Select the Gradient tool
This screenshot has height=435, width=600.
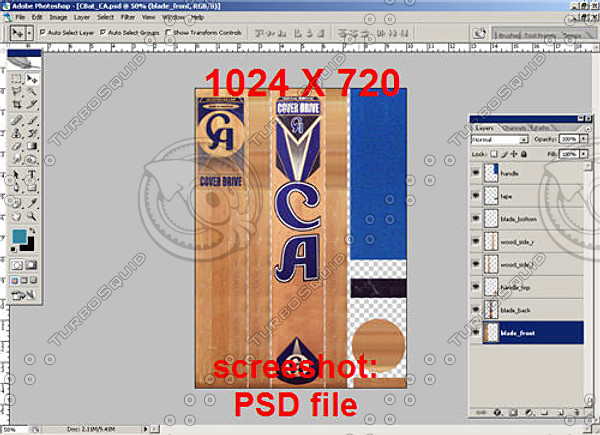pyautogui.click(x=31, y=146)
